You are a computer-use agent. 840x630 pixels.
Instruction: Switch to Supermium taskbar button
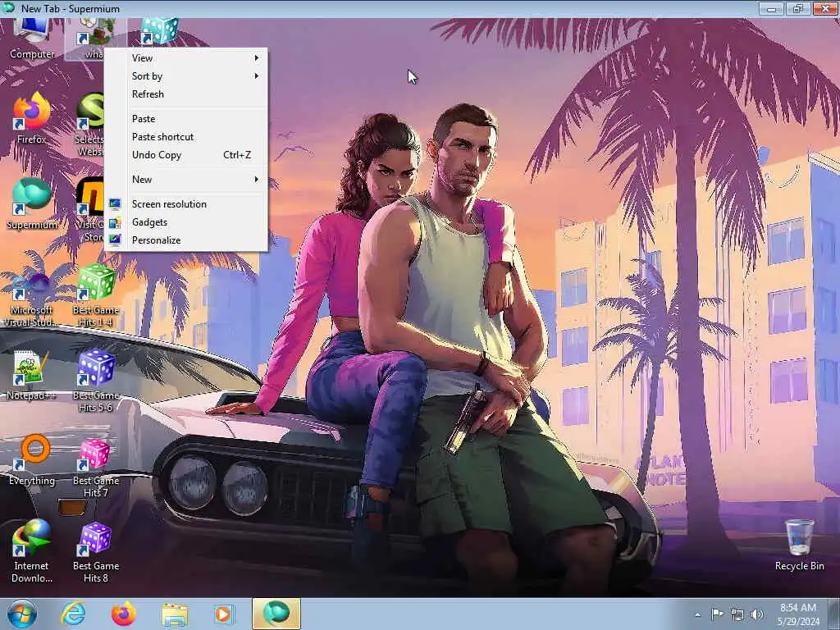[276, 614]
